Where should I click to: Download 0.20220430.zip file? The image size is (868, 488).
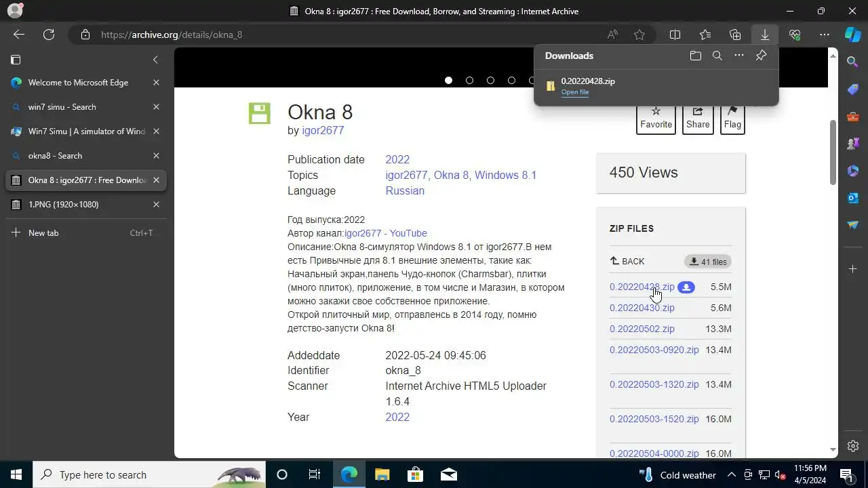642,308
